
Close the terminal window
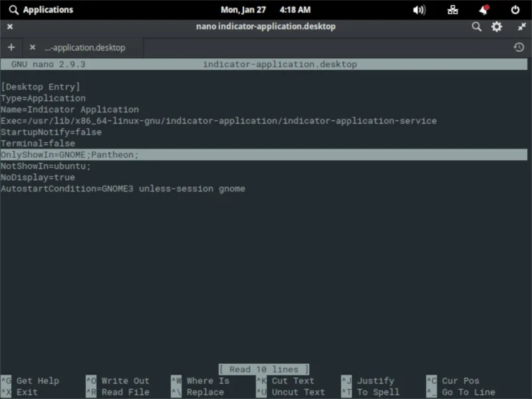pyautogui.click(x=10, y=27)
